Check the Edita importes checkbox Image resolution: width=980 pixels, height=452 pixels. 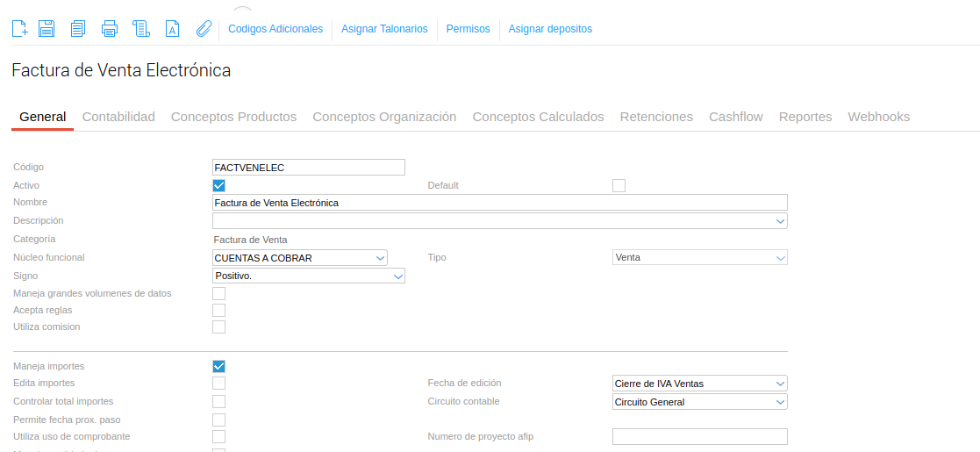[218, 383]
